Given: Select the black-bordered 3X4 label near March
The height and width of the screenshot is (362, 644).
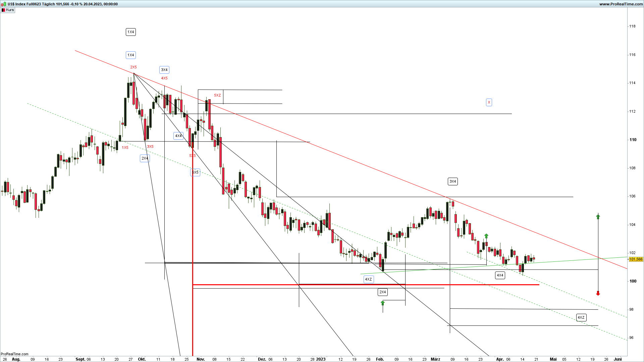Looking at the screenshot, I should tap(453, 182).
